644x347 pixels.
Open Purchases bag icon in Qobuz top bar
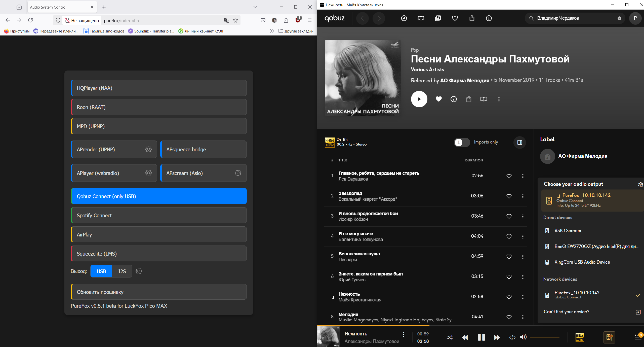[472, 18]
